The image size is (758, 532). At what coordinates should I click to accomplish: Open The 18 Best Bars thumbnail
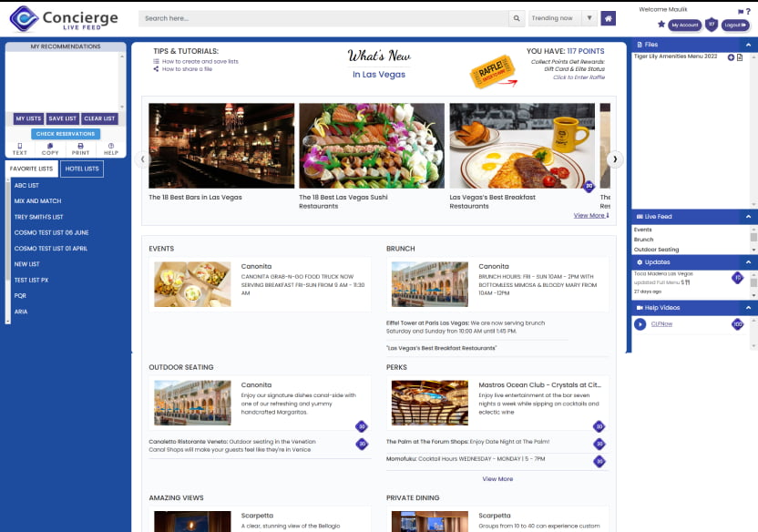point(221,146)
